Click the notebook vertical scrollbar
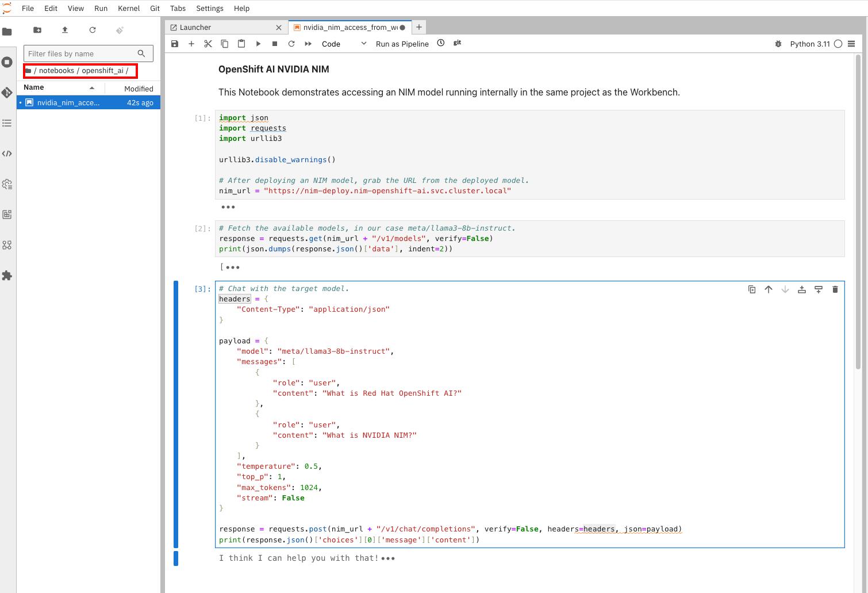The height and width of the screenshot is (593, 868). [x=858, y=212]
